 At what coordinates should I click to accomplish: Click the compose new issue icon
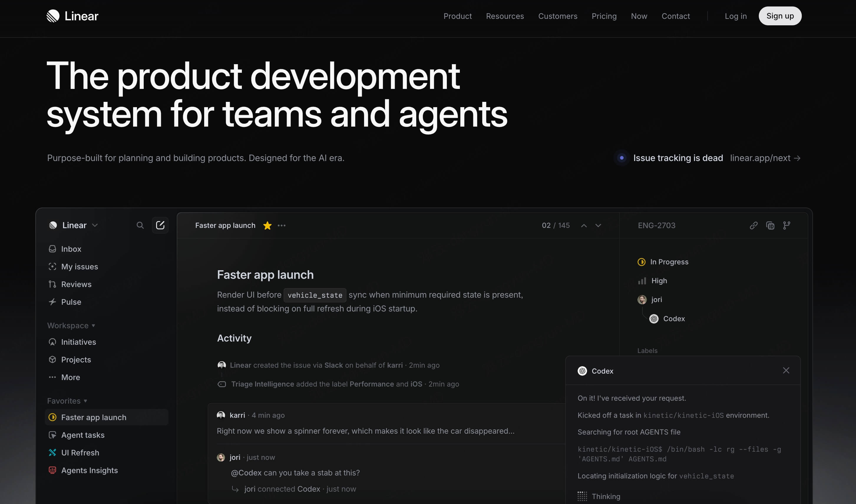[160, 225]
